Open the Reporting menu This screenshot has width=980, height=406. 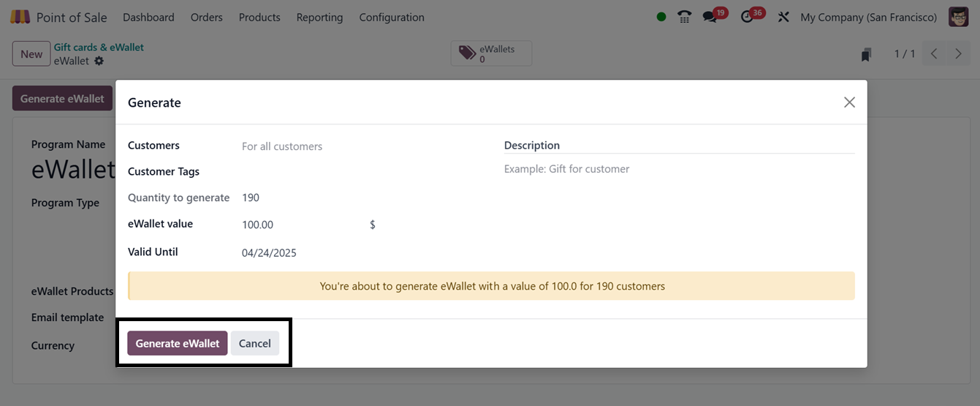[319, 17]
